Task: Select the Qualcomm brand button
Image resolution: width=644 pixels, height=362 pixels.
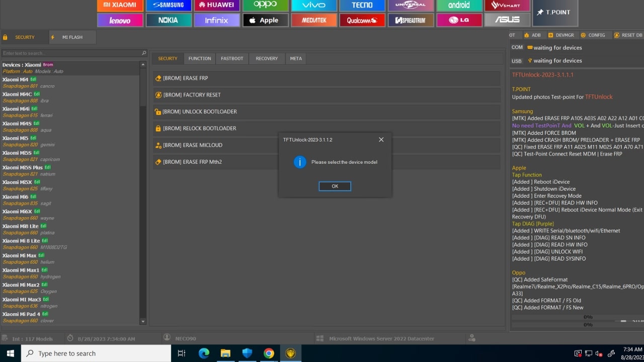Action: (362, 20)
